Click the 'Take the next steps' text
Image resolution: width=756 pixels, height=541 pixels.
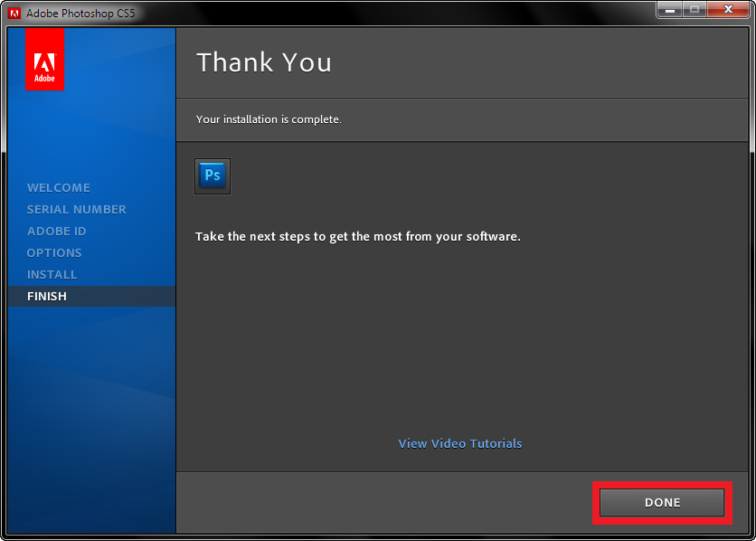pyautogui.click(x=358, y=237)
